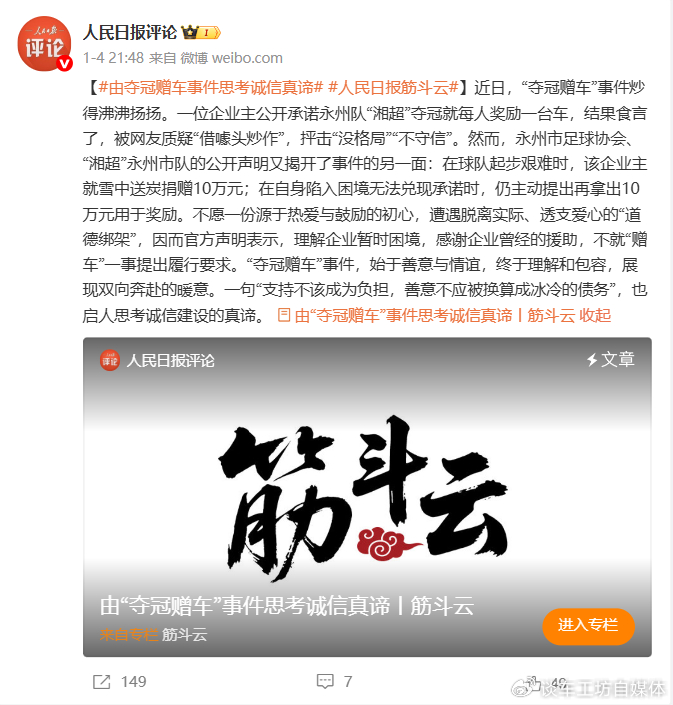Click the small 评论 avatar inside article card

[x=110, y=360]
